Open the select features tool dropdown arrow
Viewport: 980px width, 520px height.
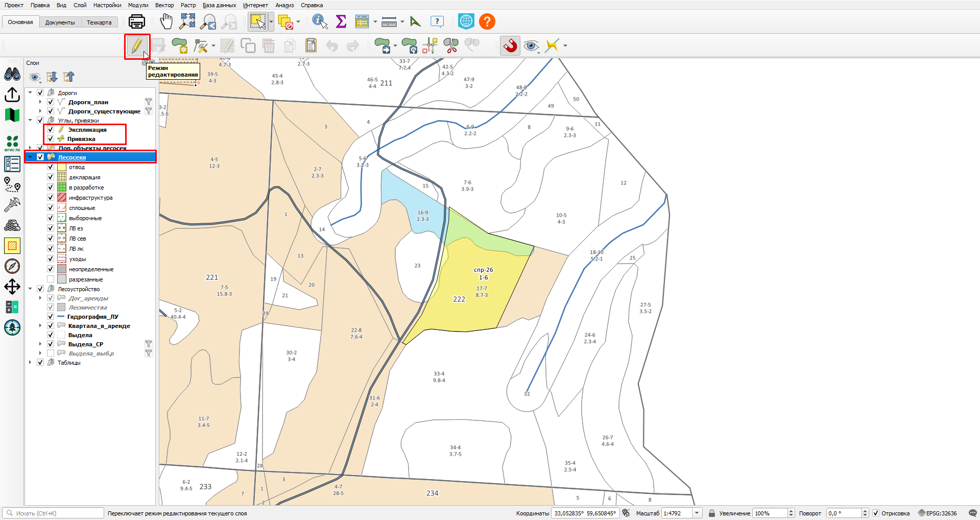click(271, 21)
